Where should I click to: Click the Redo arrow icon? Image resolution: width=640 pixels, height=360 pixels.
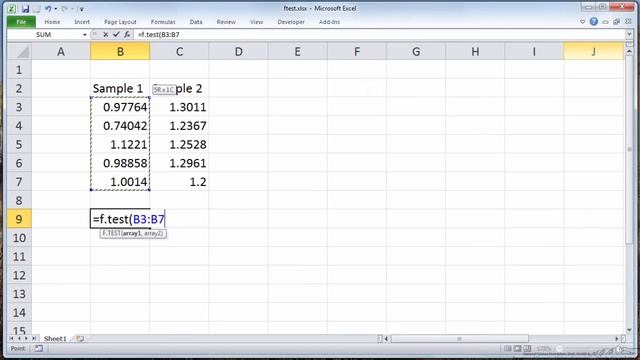64,9
